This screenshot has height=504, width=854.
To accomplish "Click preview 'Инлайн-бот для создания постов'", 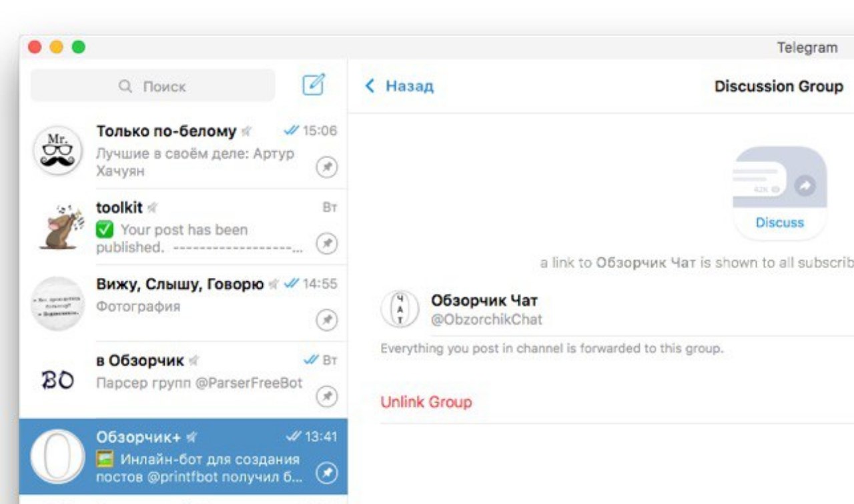I will coord(199,468).
